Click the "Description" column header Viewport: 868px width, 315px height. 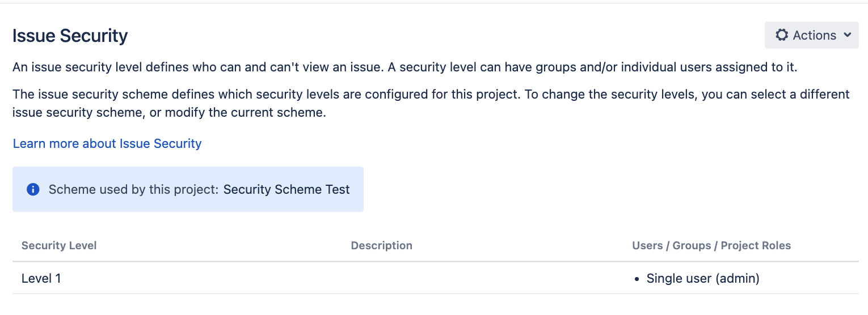click(381, 245)
